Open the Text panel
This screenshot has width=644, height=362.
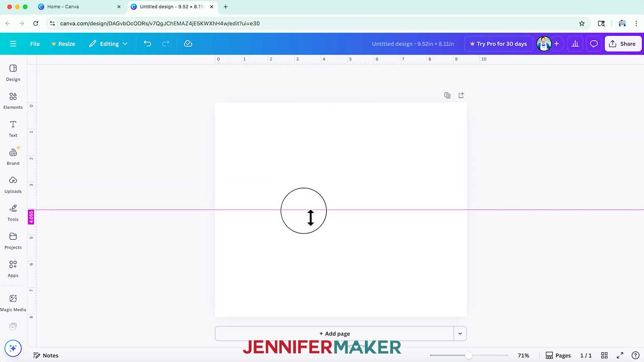point(13,129)
